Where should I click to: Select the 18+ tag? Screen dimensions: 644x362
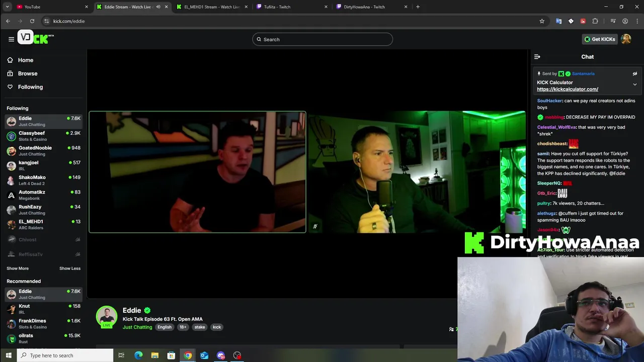coord(183,327)
